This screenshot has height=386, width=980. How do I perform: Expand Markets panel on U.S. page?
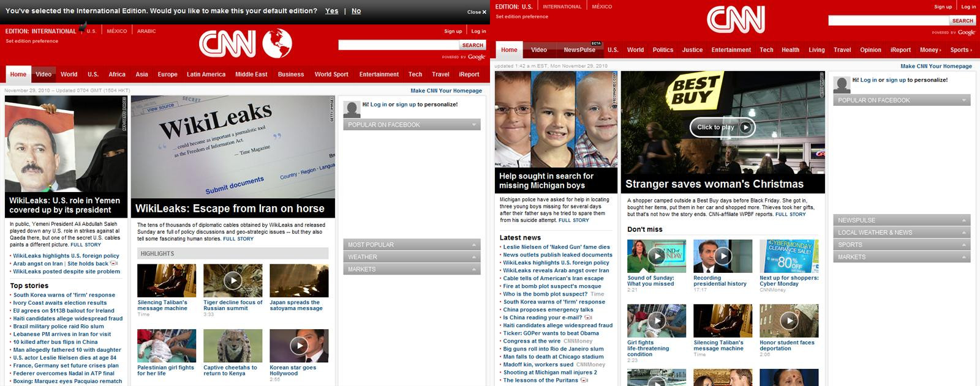tap(902, 257)
